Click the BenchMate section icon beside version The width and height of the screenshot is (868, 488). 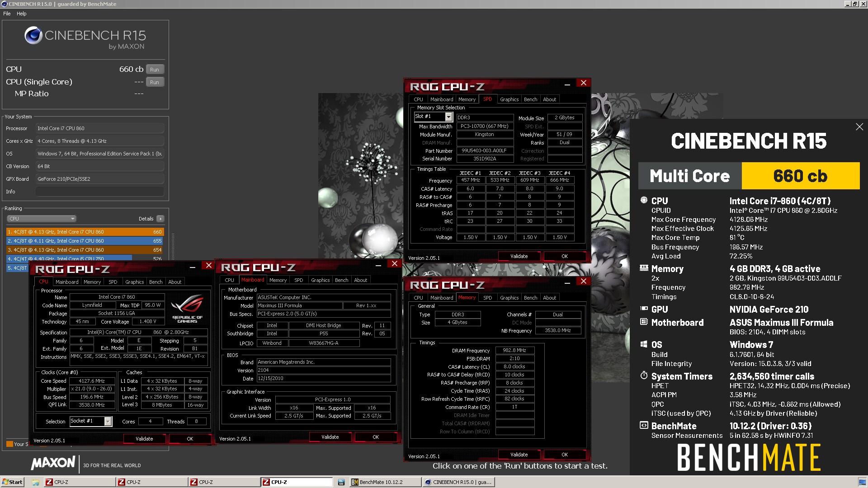pos(644,425)
